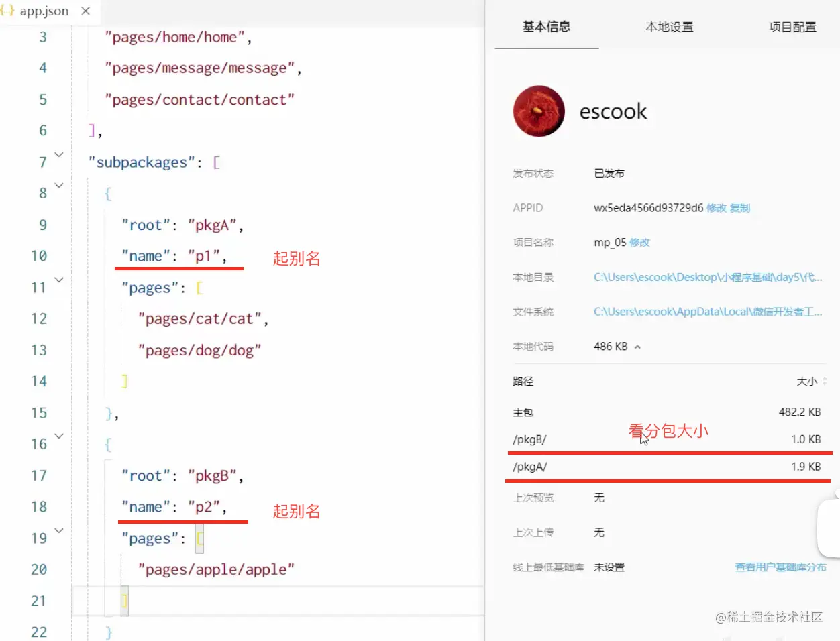This screenshot has width=840, height=641.
Task: Click the "root": "pkgB" line
Action: click(182, 476)
